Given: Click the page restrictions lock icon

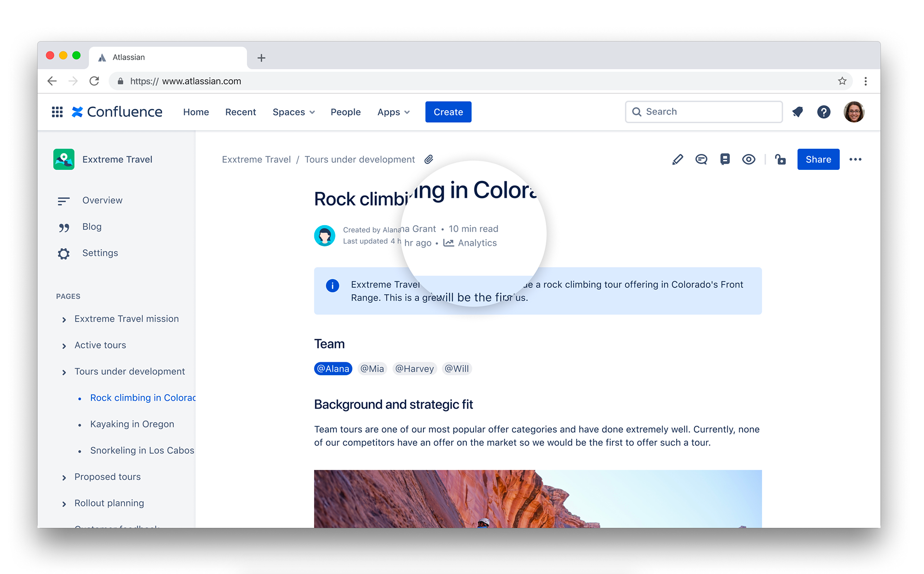Looking at the screenshot, I should coord(780,159).
